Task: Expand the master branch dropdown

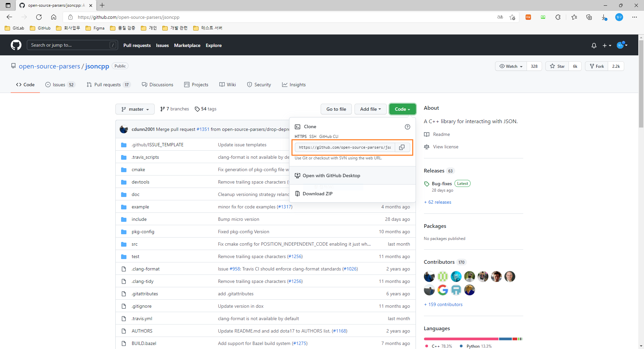Action: click(135, 109)
